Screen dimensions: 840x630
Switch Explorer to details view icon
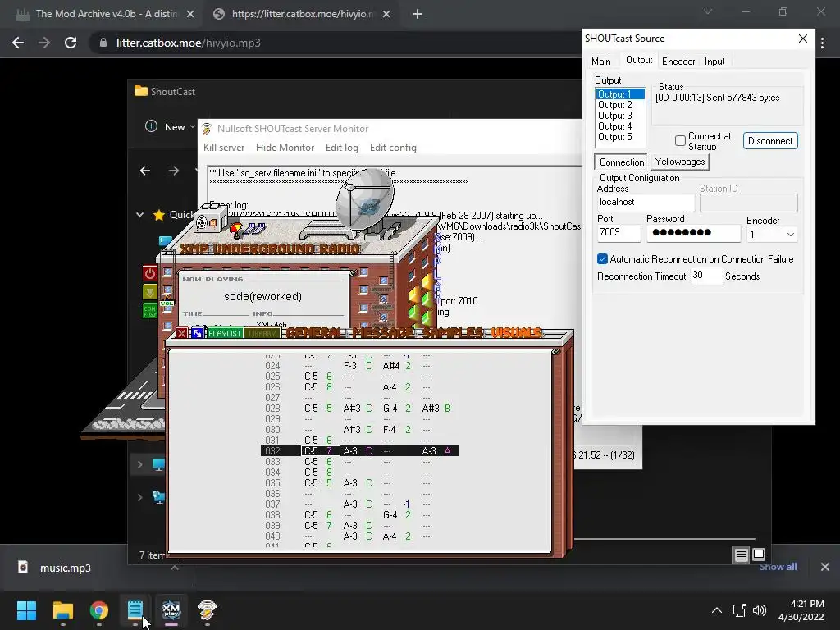pyautogui.click(x=741, y=555)
